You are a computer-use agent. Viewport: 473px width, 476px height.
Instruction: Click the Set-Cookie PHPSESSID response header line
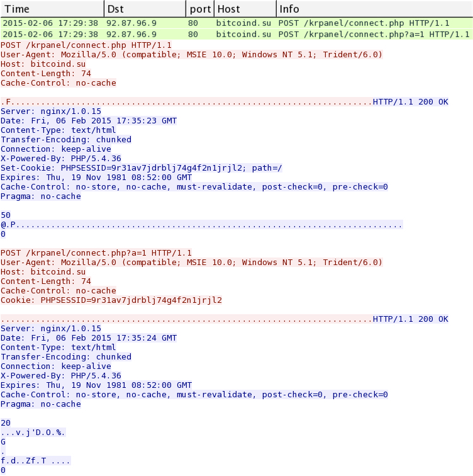pos(142,168)
